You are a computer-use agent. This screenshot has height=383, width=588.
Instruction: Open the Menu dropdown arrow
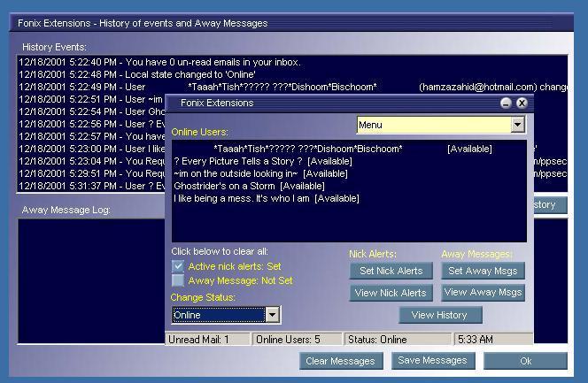517,125
